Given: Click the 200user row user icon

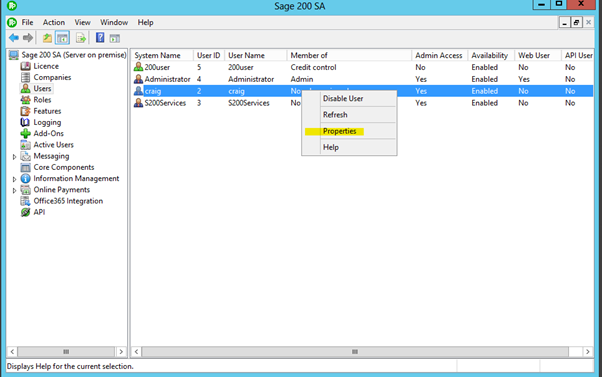Looking at the screenshot, I should pos(138,67).
